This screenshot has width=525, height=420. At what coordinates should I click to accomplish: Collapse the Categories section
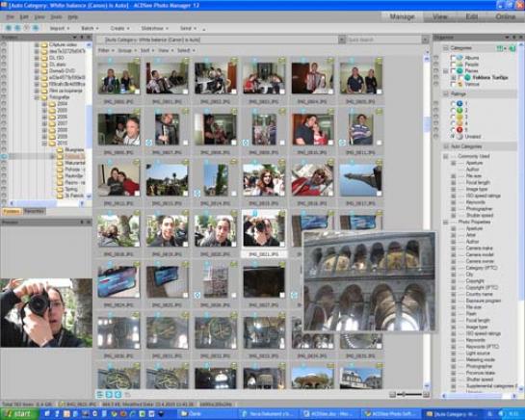(x=446, y=48)
